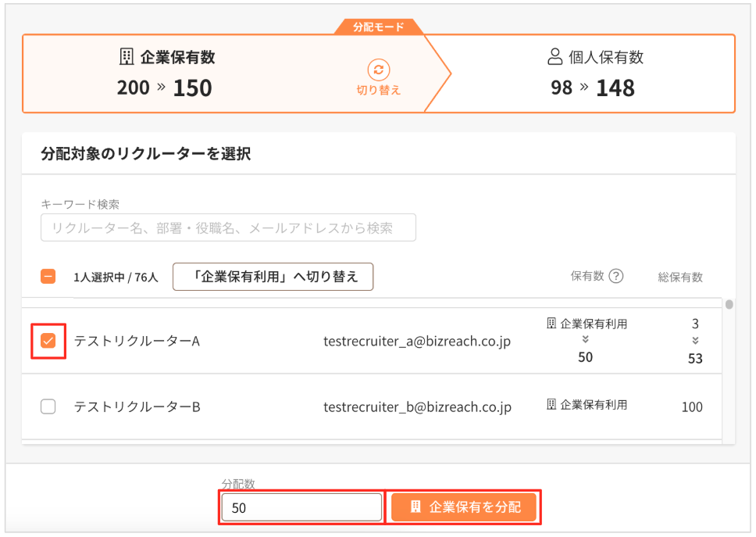Expand the chevron under 企業保有利用 in 保有数 column
Screen dimensions: 756x537
[586, 339]
